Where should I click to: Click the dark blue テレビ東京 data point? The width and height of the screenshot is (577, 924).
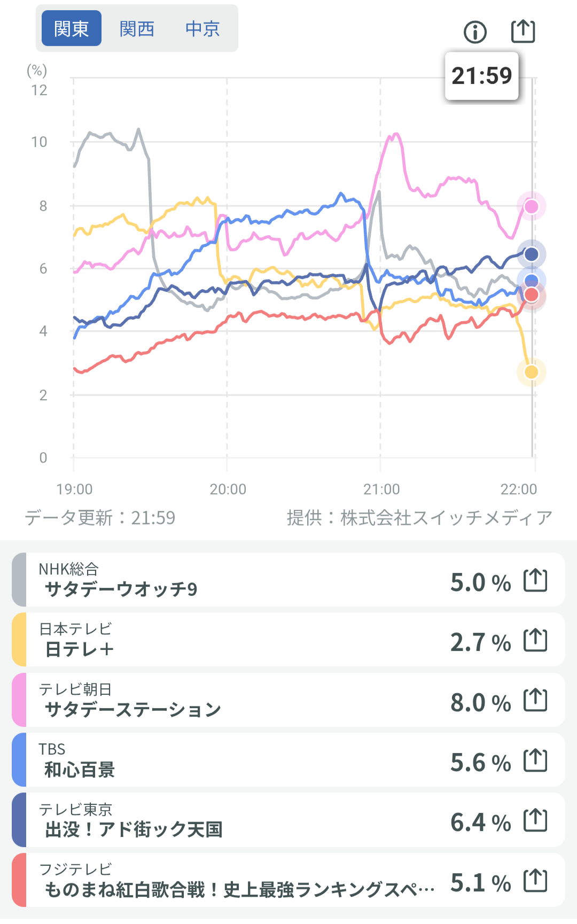(x=531, y=254)
